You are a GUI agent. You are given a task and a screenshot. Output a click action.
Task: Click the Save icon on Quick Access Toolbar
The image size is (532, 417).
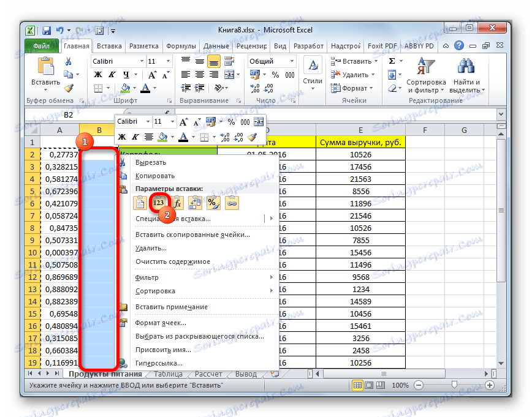tap(46, 29)
